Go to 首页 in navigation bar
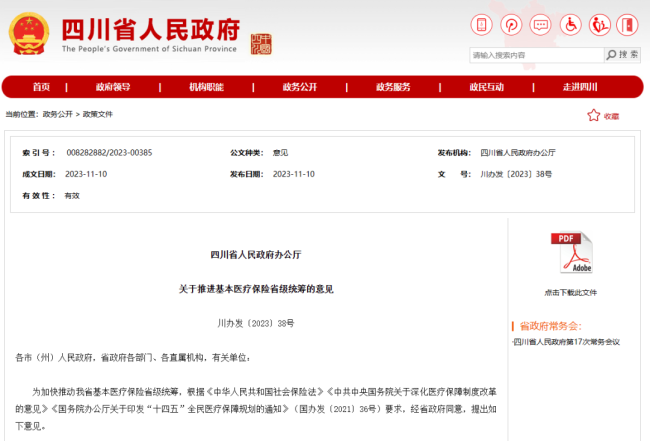Image resolution: width=650 pixels, height=441 pixels. (x=41, y=87)
